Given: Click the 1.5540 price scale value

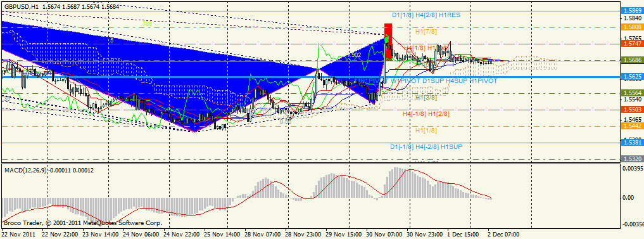Looking at the screenshot, I should click(x=632, y=99).
